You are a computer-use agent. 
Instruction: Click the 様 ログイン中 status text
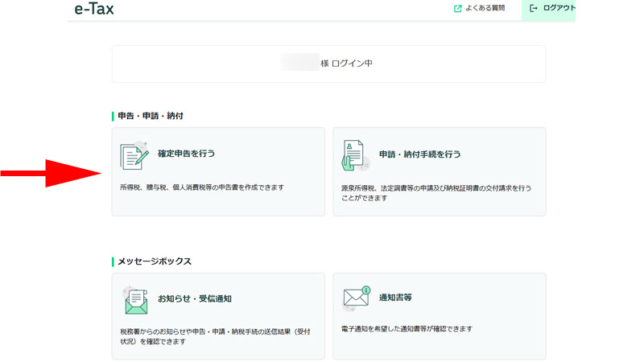point(346,64)
